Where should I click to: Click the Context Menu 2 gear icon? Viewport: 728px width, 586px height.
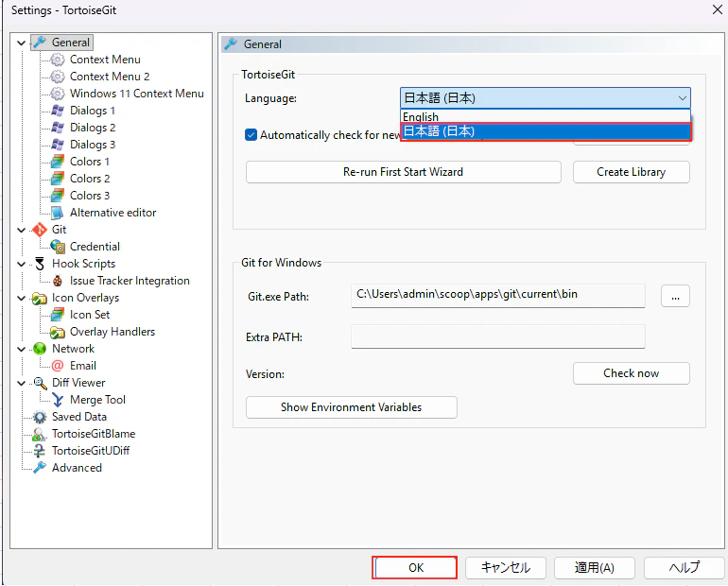coord(58,77)
